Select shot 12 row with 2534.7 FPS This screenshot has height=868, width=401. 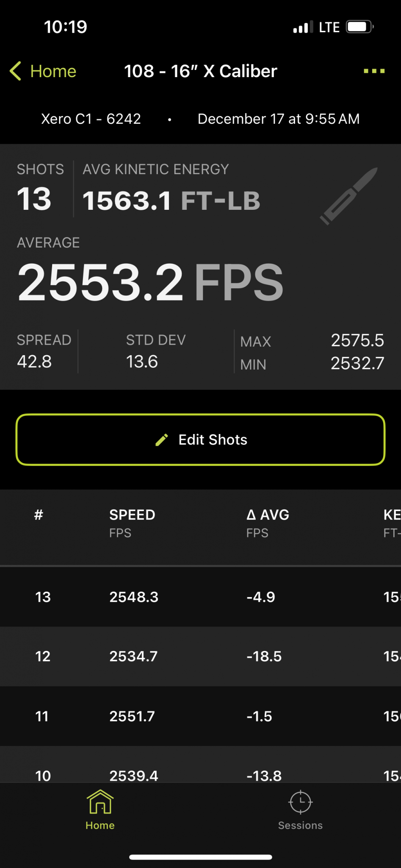200,657
